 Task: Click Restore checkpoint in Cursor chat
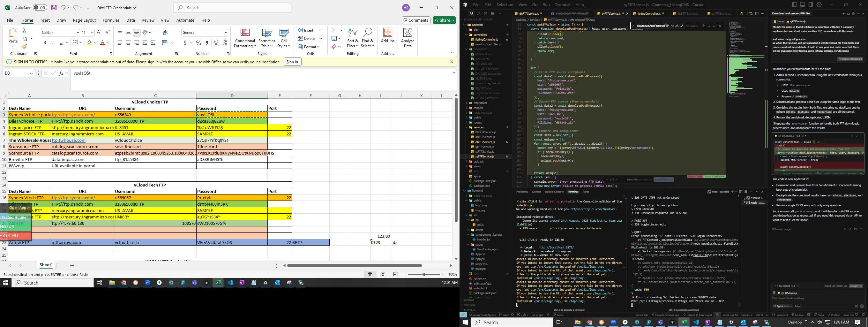pyautogui.click(x=850, y=59)
